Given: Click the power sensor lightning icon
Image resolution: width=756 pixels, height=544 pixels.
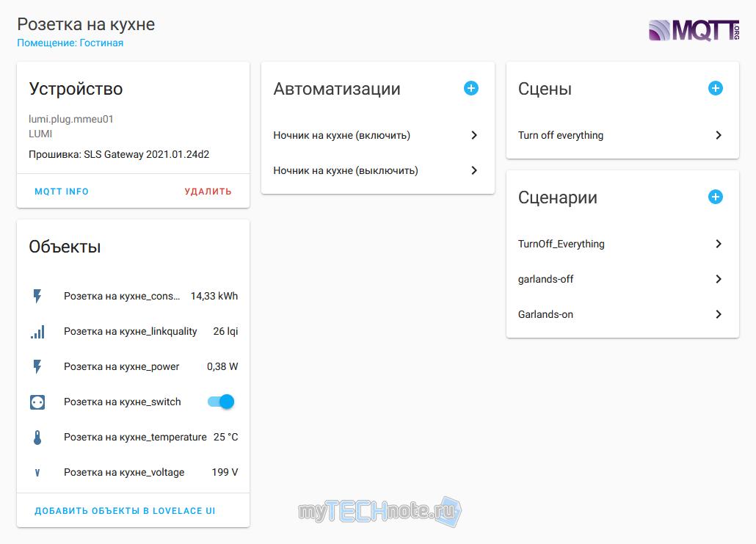Looking at the screenshot, I should click(x=37, y=366).
